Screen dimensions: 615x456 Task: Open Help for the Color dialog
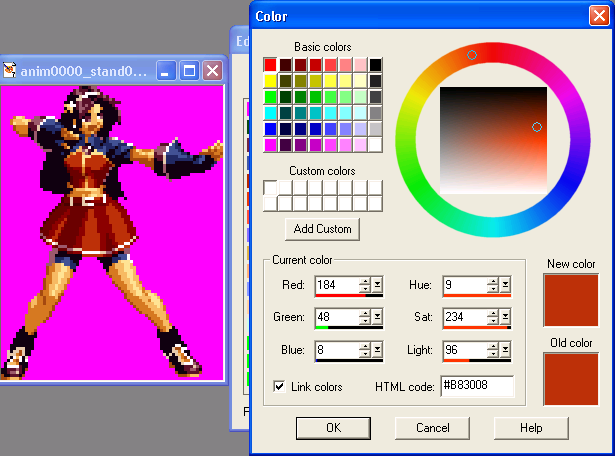pos(531,428)
